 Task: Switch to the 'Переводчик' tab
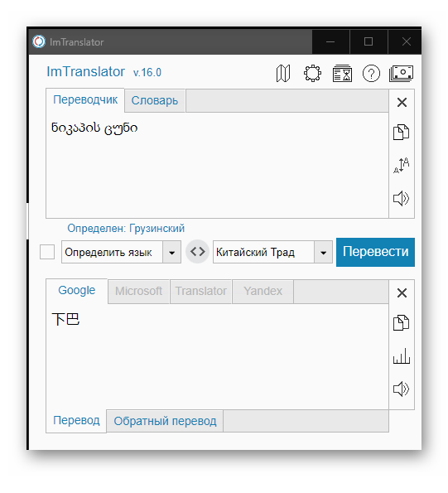85,99
